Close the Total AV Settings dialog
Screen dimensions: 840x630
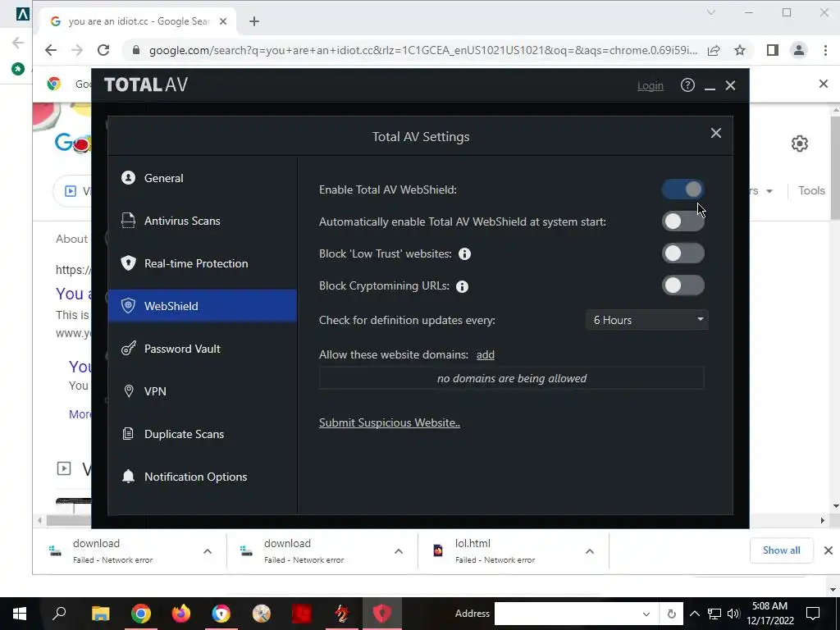(x=715, y=133)
